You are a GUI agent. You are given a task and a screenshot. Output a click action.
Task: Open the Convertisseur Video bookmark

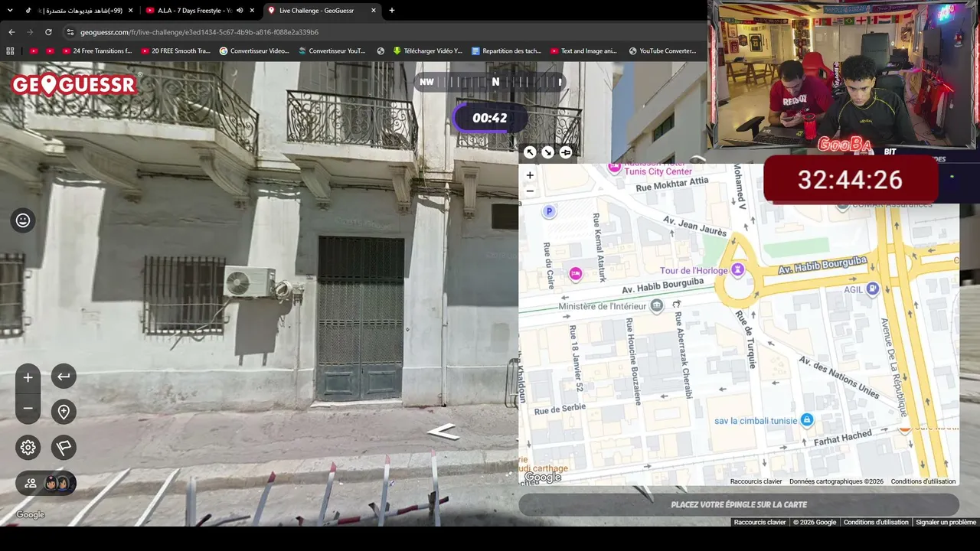click(254, 51)
